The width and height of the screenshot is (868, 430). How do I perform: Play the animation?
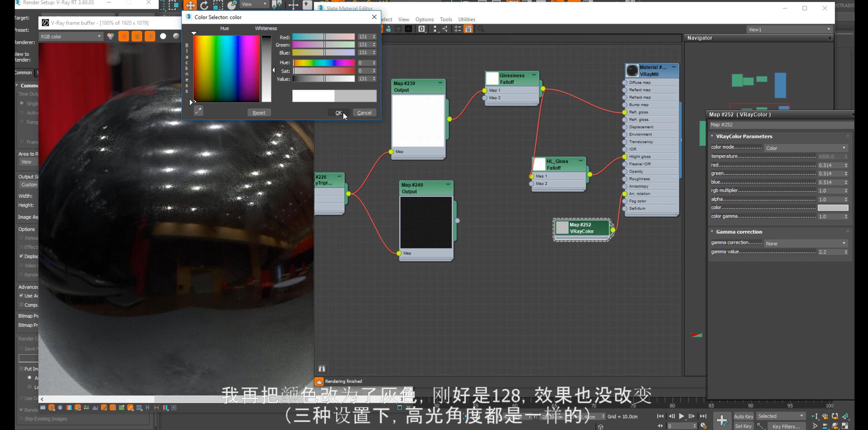[681, 416]
